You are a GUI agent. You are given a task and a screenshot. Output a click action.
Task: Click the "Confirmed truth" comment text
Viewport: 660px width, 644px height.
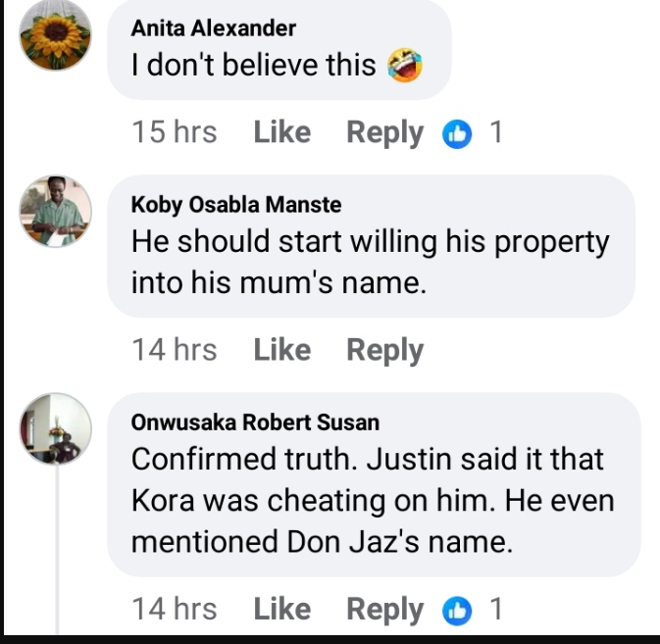coord(372,500)
